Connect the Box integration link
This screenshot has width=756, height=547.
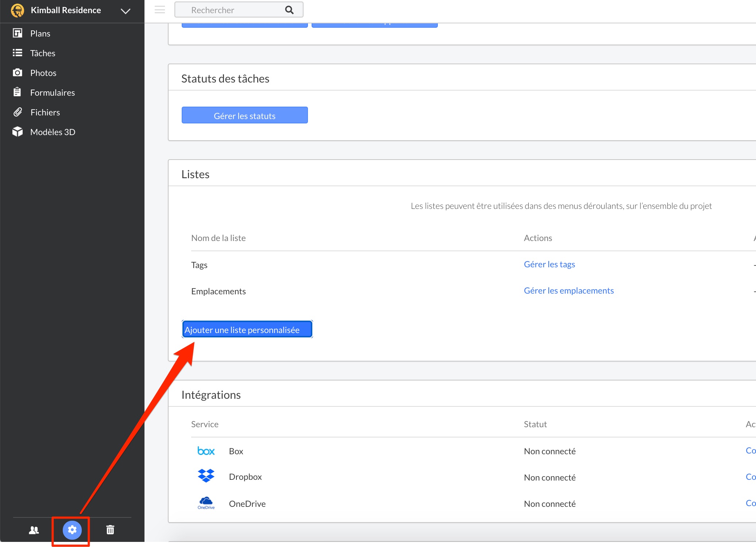pyautogui.click(x=751, y=450)
